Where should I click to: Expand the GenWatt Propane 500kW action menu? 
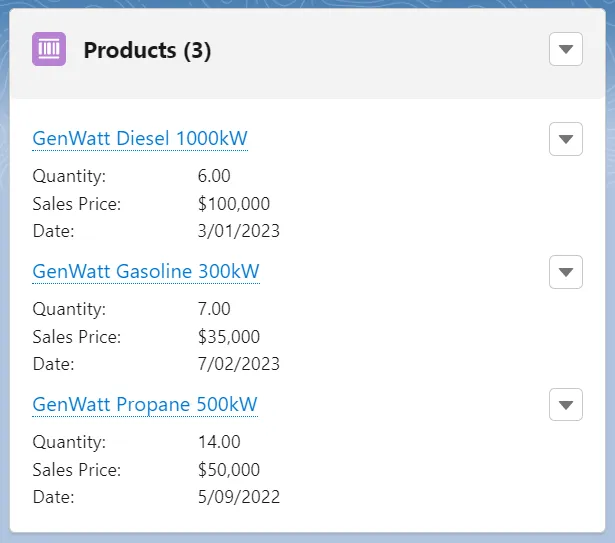click(566, 405)
